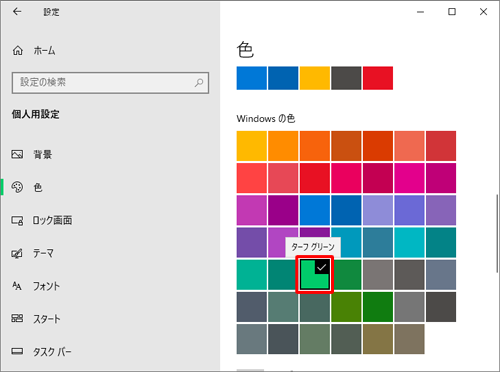The image size is (500, 372).
Task: Open the タスク バー settings page
Action: pyautogui.click(x=110, y=351)
